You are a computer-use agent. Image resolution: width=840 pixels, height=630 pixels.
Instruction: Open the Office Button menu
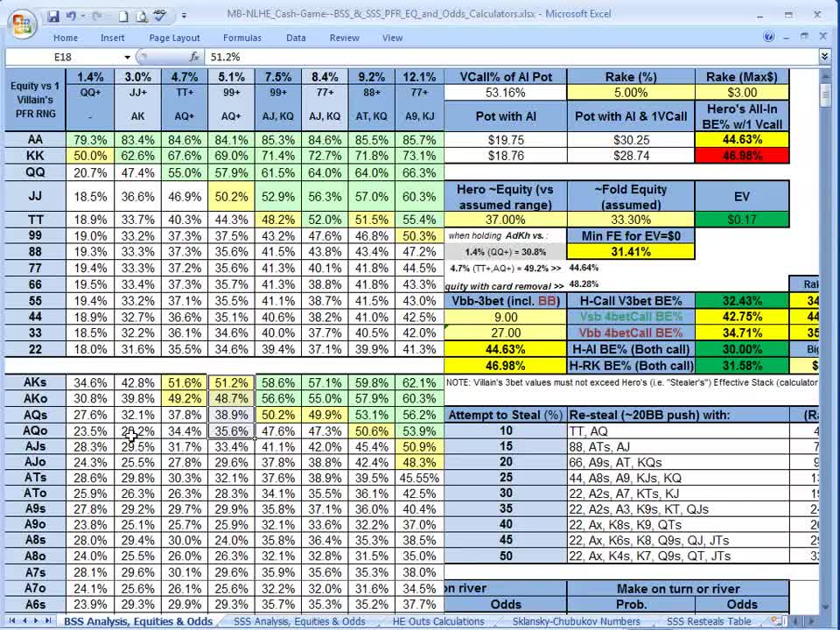[23, 24]
